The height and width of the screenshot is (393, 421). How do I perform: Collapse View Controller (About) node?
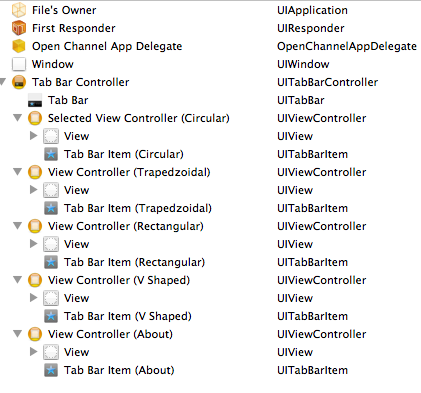point(17,334)
